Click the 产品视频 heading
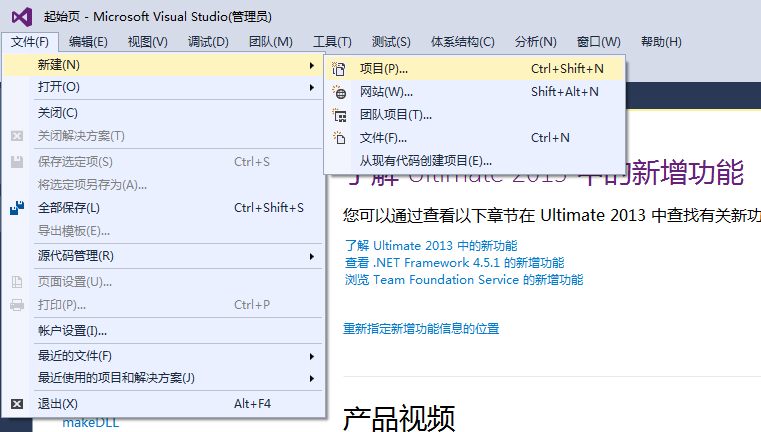Image resolution: width=761 pixels, height=432 pixels. pyautogui.click(x=399, y=418)
